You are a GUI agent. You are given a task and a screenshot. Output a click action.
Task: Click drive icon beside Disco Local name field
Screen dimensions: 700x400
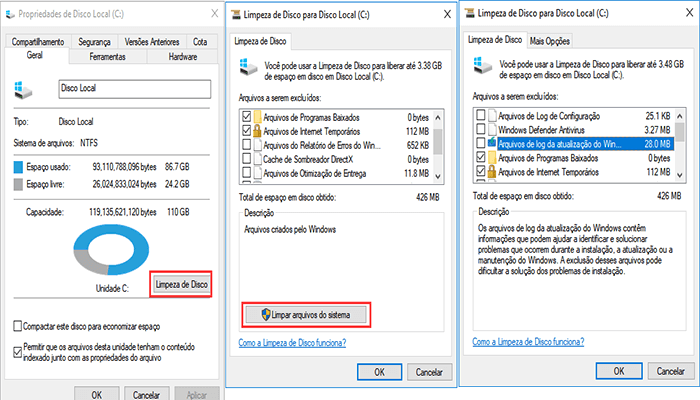[x=23, y=90]
